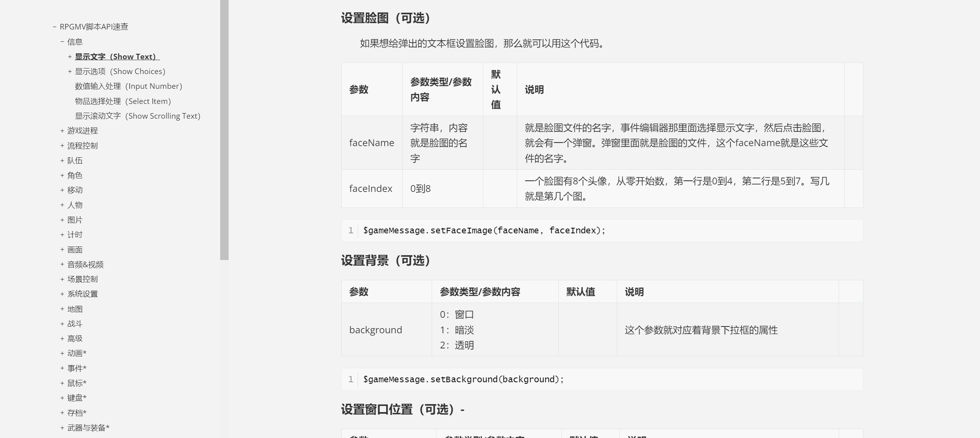Select 键盘* item in sidebar
980x438 pixels.
point(77,398)
